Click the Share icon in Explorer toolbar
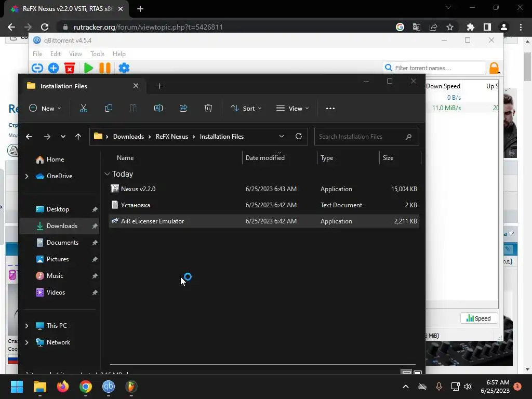 183,108
